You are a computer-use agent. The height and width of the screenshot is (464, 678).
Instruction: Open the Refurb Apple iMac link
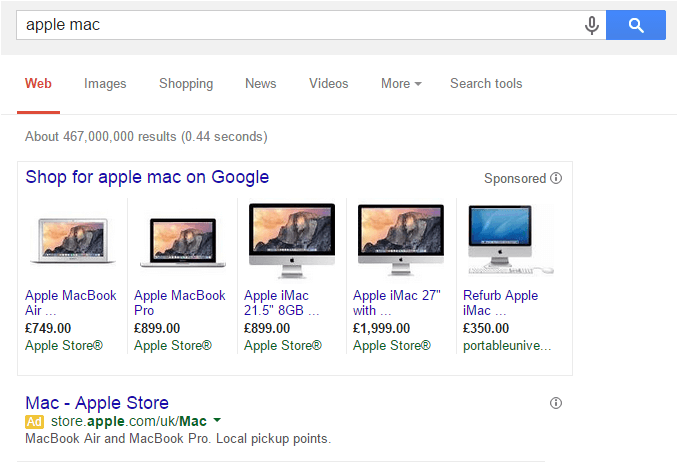coord(500,303)
